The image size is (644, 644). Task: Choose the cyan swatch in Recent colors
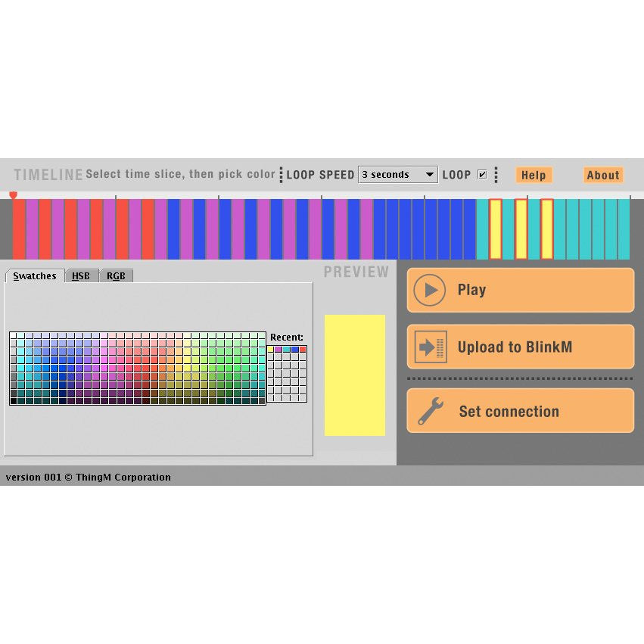tap(287, 350)
